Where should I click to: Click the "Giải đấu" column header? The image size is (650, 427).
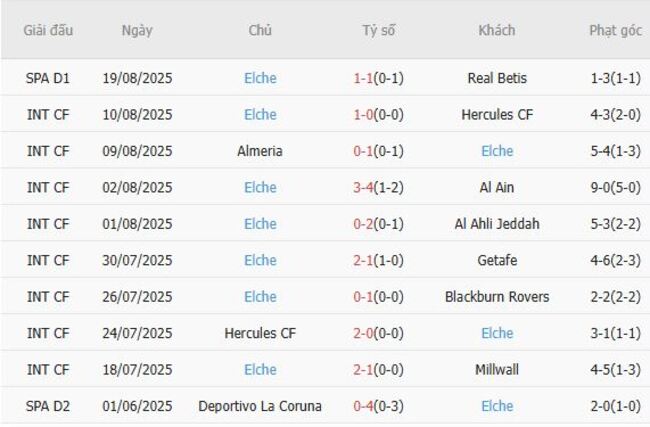pos(48,30)
